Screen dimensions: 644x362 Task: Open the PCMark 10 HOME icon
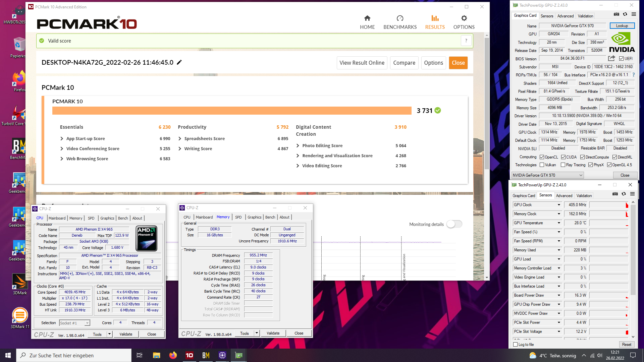pyautogui.click(x=367, y=18)
